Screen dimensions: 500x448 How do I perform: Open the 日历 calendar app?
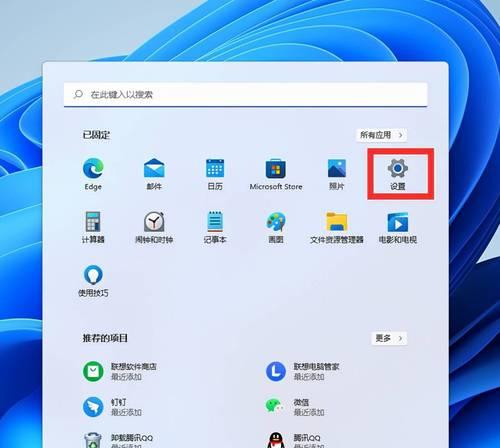click(215, 174)
